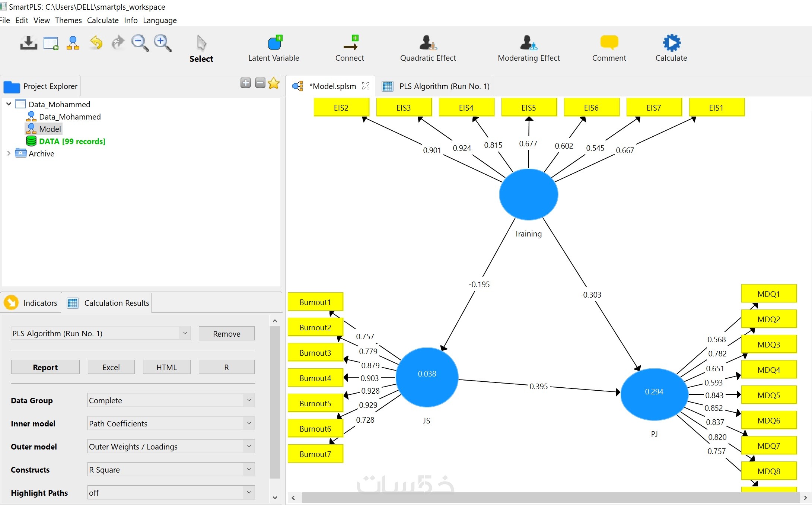Select the Project Explorer tab
Viewport: 812px width, 505px height.
(41, 86)
